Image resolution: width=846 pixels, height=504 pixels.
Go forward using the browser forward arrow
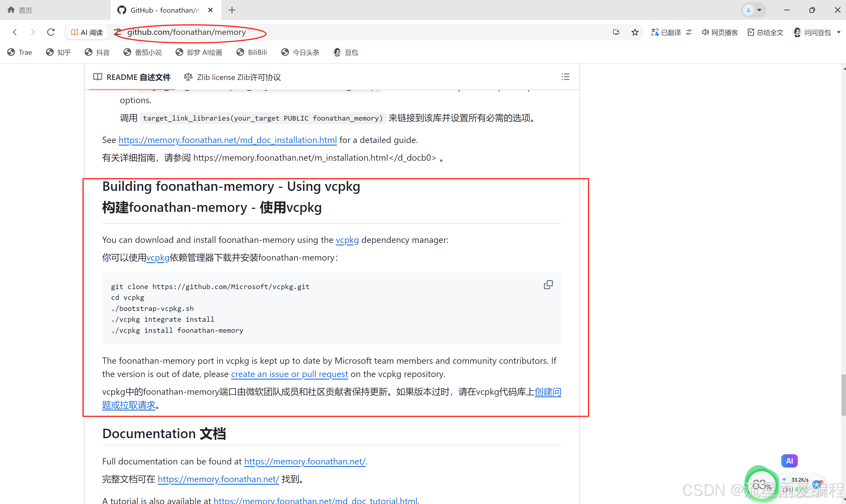point(33,32)
